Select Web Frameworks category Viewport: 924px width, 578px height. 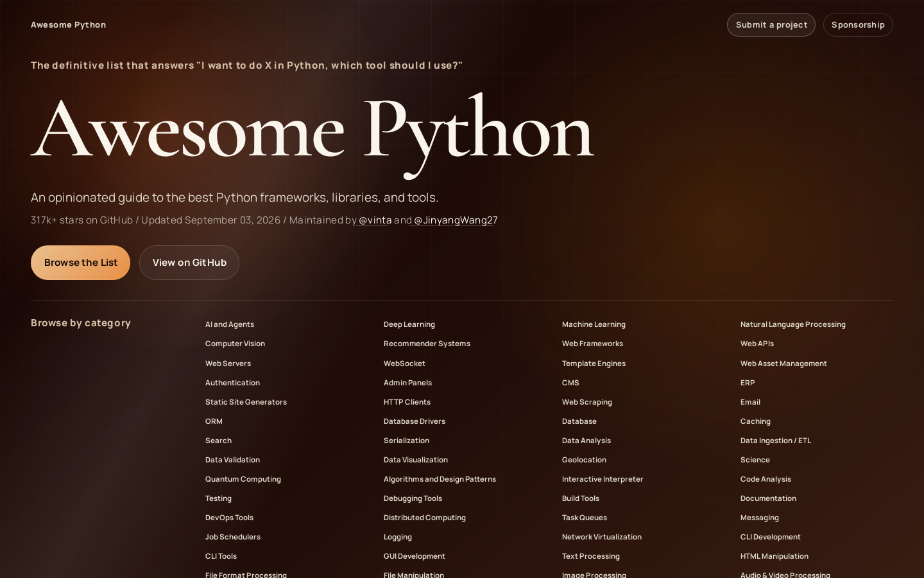[x=592, y=344]
